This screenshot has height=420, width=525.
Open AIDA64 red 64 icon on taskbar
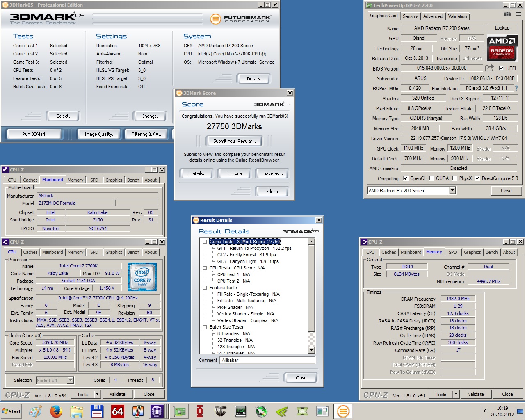tap(117, 411)
